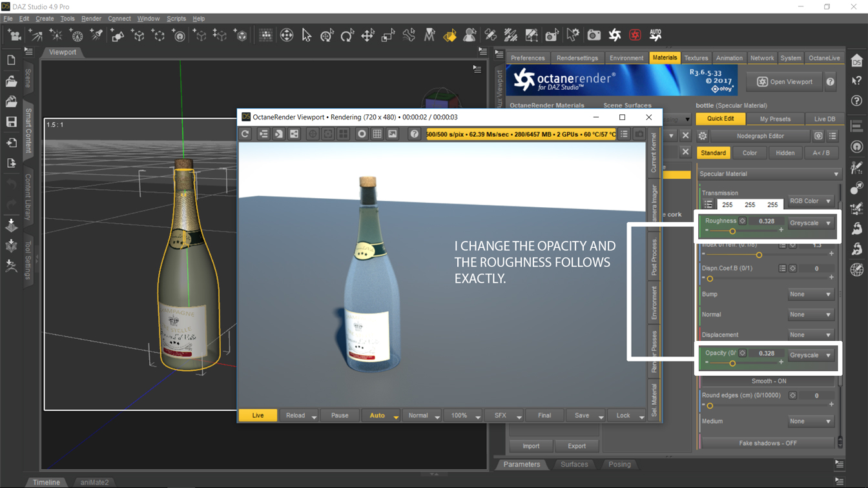
Task: Click the Save disk icon in left sidebar
Action: 11,122
